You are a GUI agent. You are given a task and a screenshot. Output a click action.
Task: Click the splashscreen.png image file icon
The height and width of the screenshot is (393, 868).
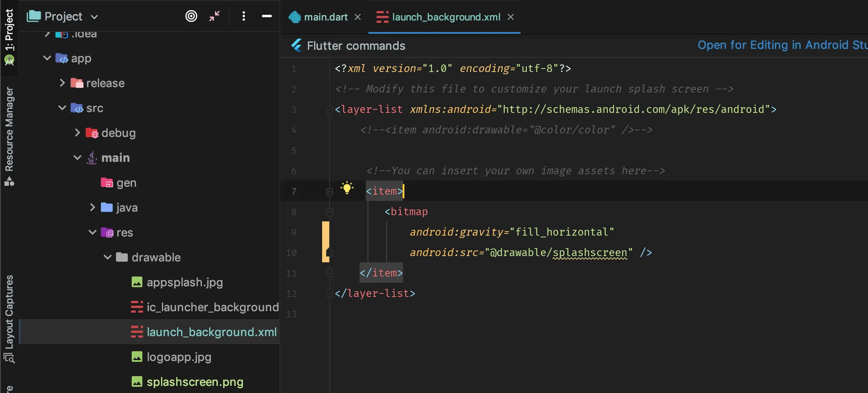pyautogui.click(x=137, y=382)
